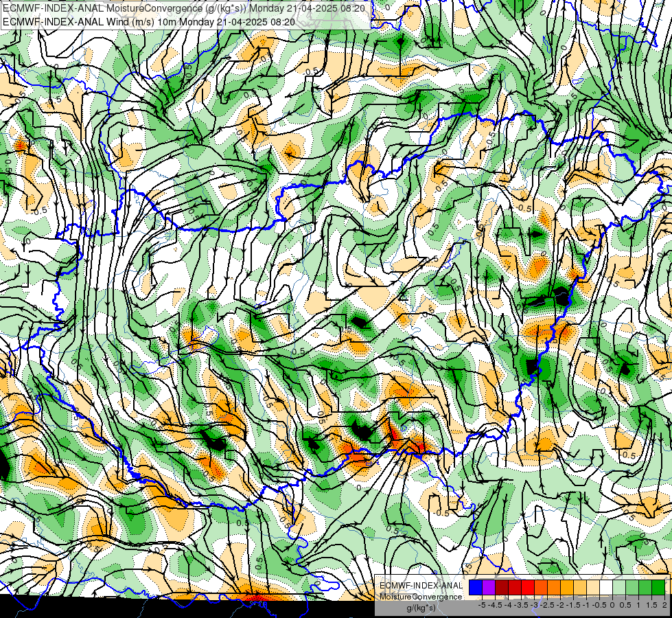Click the pale peach swatch from -1 to -0.5
672x618 pixels.
593,587
